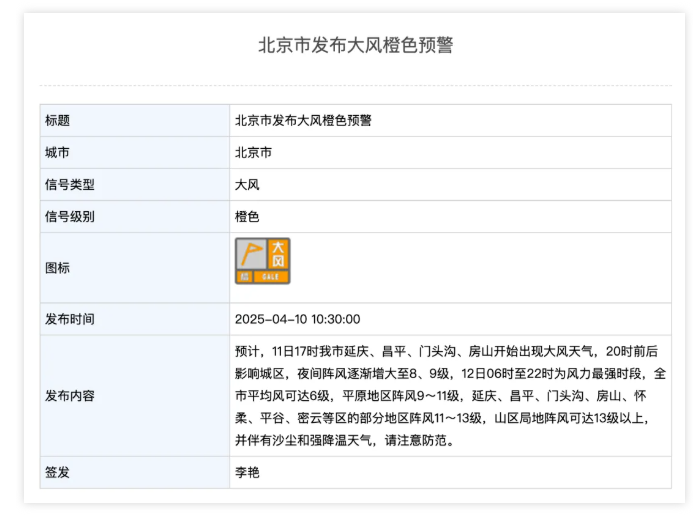Click the city value 北京市

click(253, 153)
